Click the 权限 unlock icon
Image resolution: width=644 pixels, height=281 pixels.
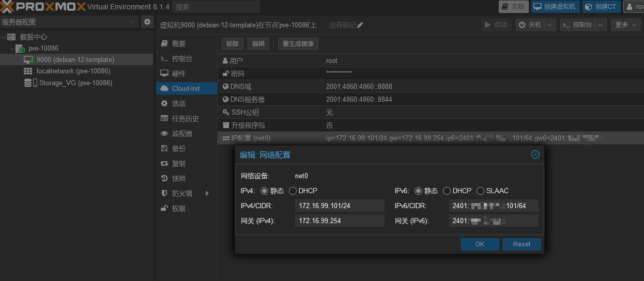(164, 208)
